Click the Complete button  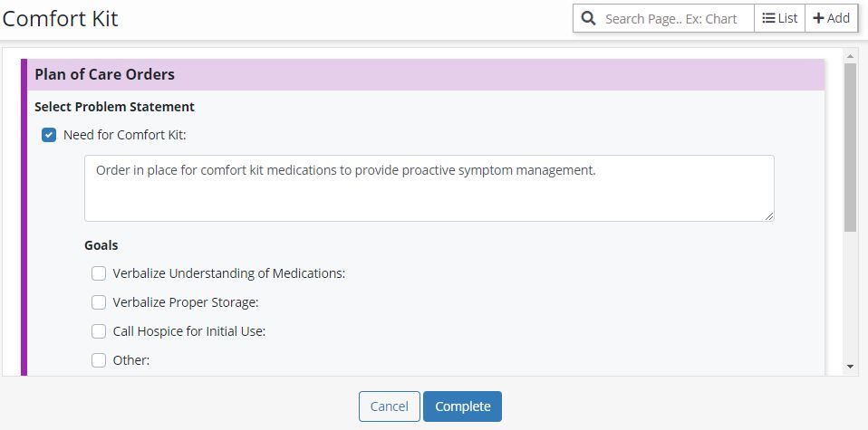pos(462,406)
